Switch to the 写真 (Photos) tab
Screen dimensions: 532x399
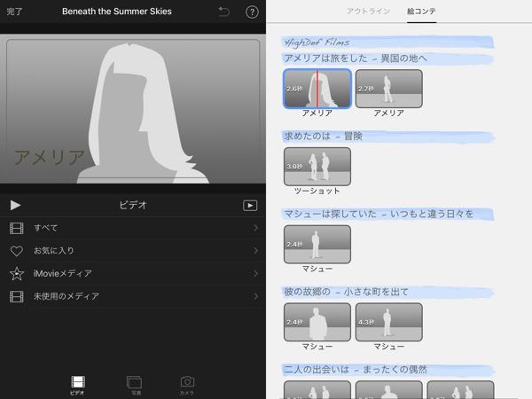point(135,386)
